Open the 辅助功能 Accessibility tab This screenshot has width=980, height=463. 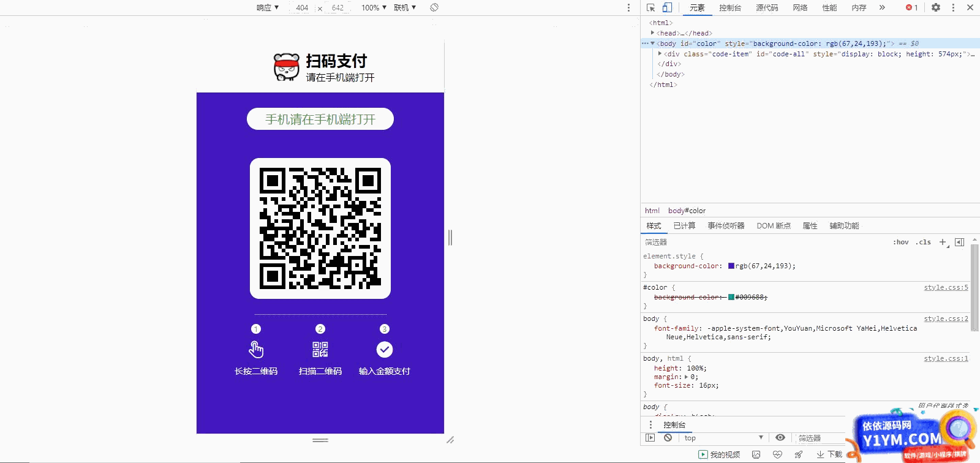844,225
